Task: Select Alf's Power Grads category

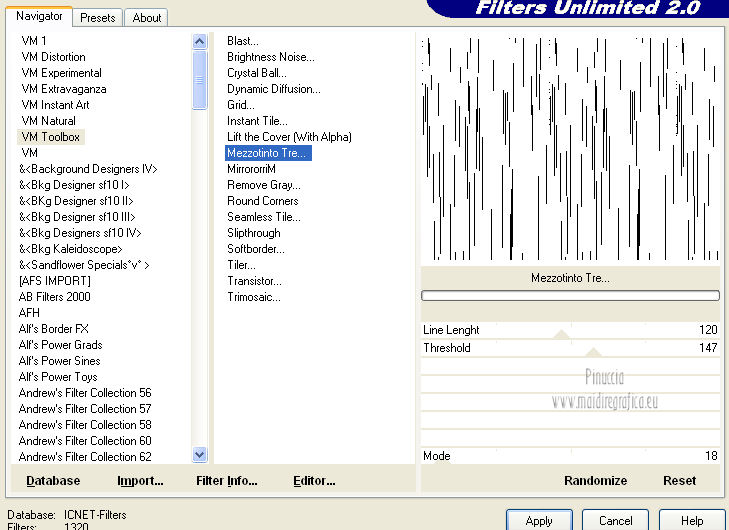Action: (60, 344)
